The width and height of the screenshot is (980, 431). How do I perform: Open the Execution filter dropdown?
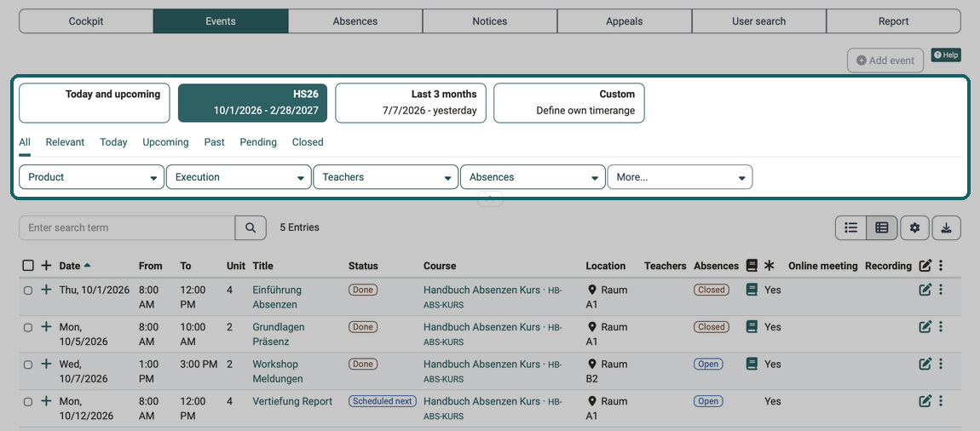tap(239, 177)
